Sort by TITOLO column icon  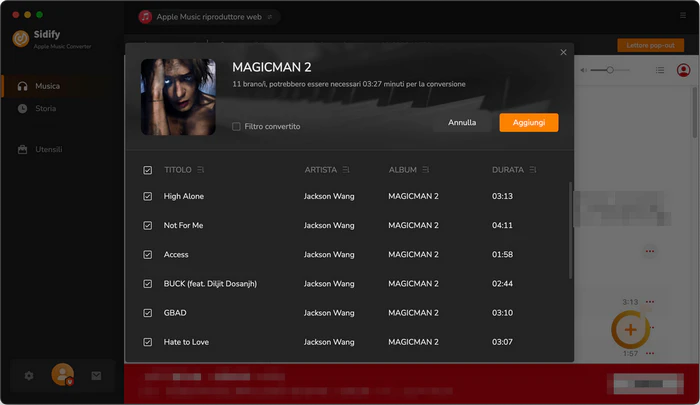(200, 170)
